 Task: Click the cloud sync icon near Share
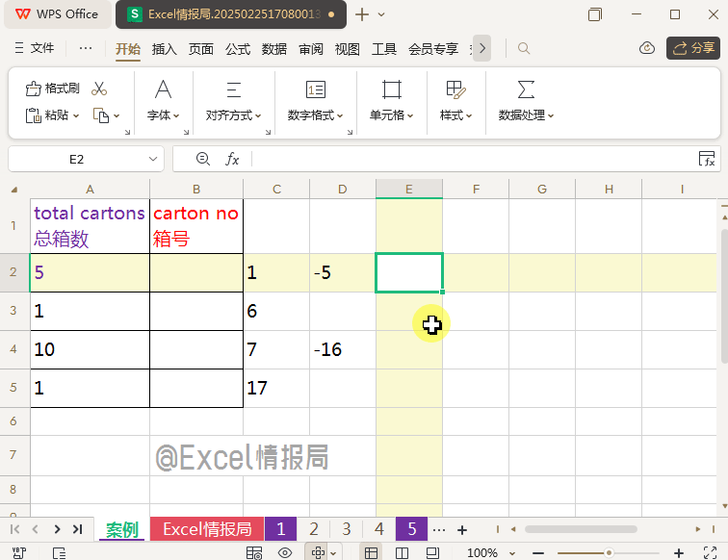[x=647, y=48]
